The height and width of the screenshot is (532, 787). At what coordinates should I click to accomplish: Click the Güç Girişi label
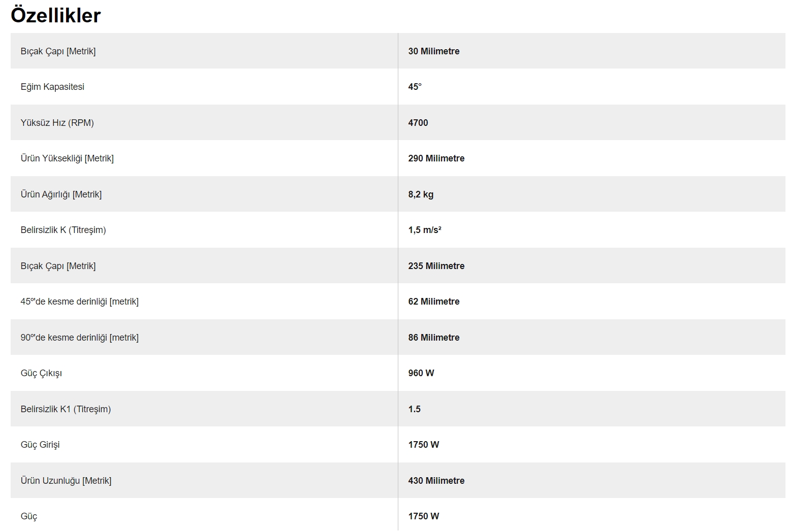[x=40, y=445]
